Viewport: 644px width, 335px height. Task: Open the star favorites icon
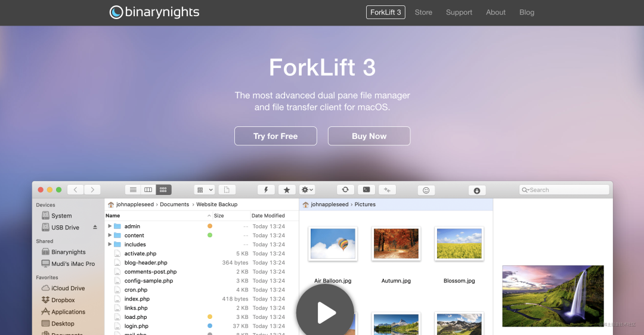[287, 190]
